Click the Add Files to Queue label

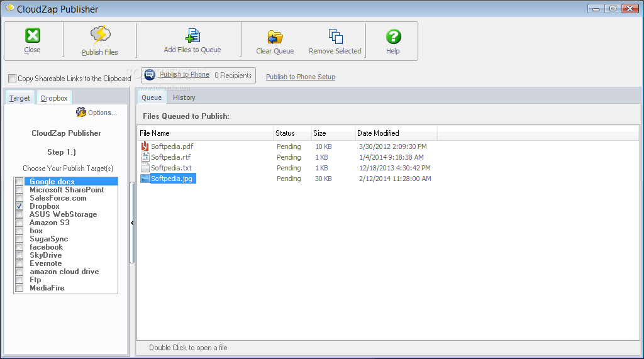point(192,50)
